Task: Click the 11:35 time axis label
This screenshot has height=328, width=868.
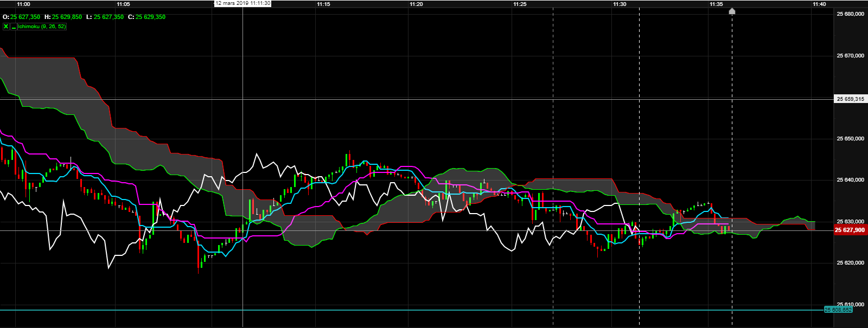Action: pos(716,4)
